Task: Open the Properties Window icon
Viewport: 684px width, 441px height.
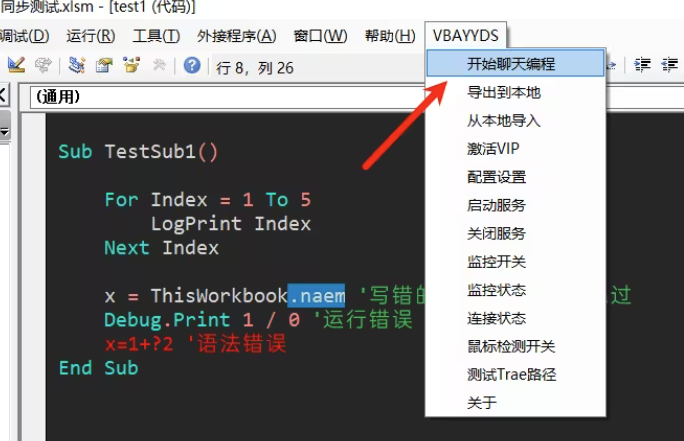Action: pos(104,65)
